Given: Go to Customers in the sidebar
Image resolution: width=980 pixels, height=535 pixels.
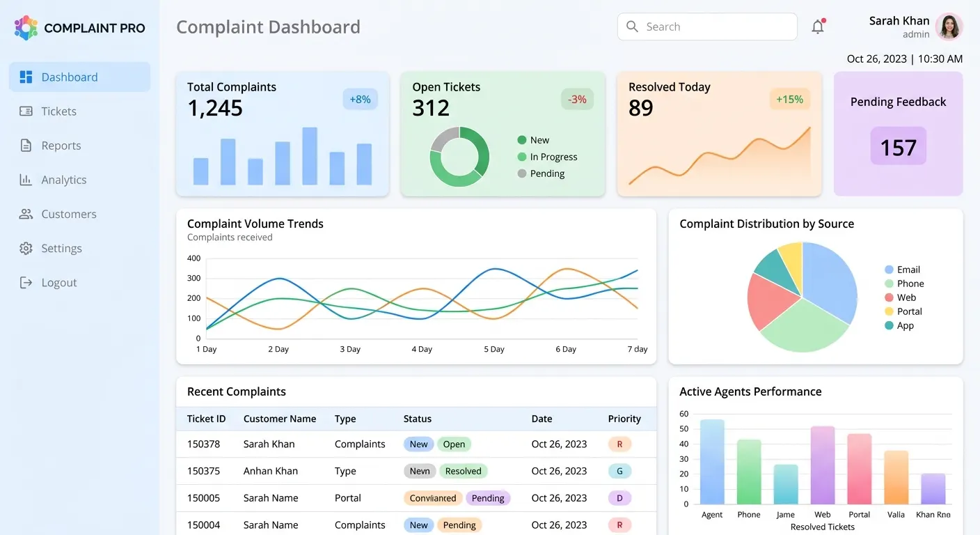Looking at the screenshot, I should (79, 214).
